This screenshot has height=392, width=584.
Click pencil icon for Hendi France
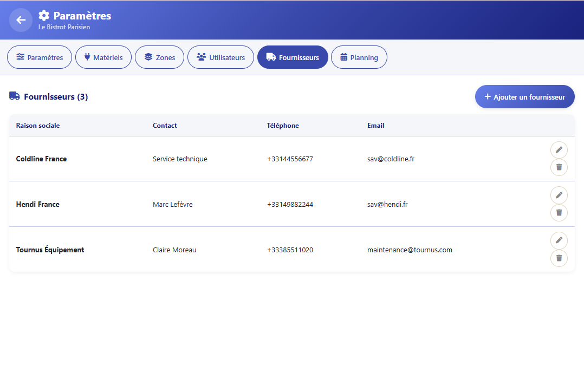[x=559, y=195]
